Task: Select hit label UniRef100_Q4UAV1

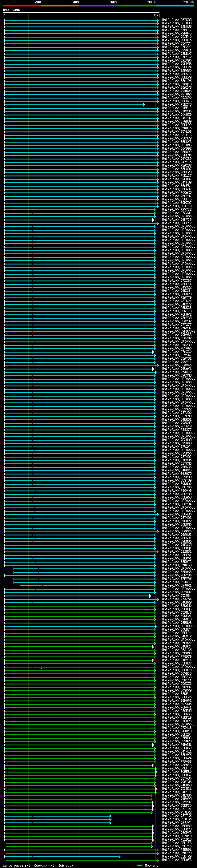Action: (x=177, y=369)
